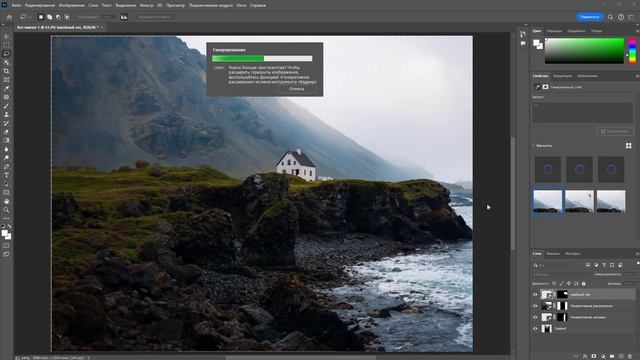The width and height of the screenshot is (640, 360).
Task: Open Properties panel options menu
Action: click(x=637, y=76)
